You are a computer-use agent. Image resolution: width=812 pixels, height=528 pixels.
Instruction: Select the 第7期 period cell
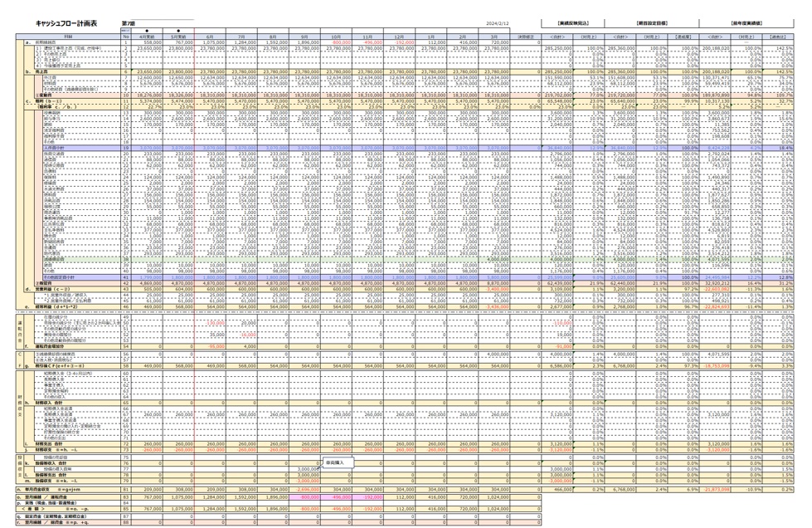click(x=128, y=23)
